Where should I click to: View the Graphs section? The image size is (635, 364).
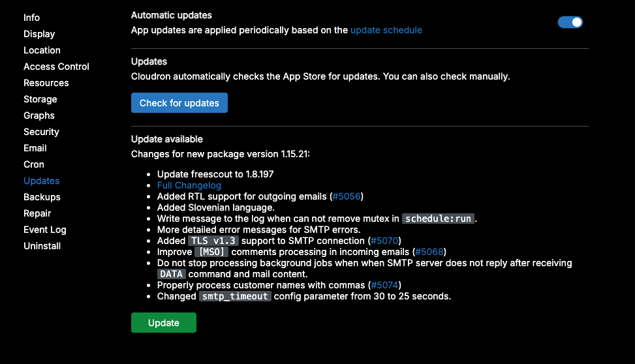pos(39,115)
